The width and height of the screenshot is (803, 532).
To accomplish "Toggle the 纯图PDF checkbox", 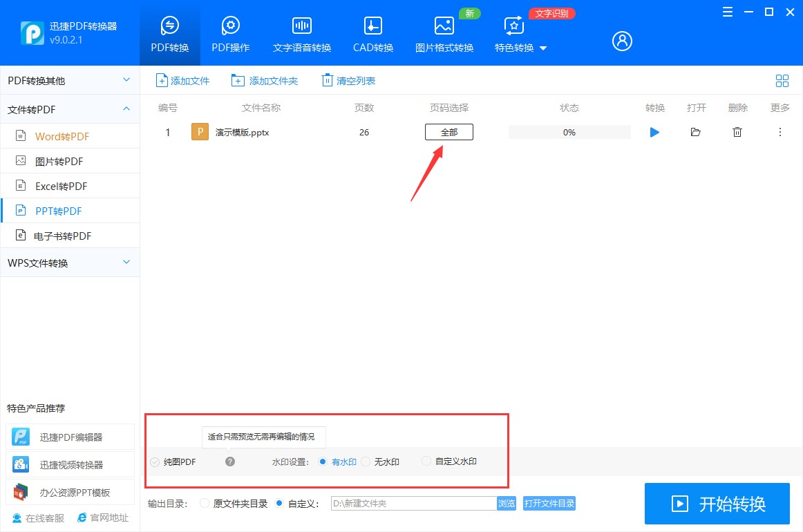I will click(x=155, y=462).
